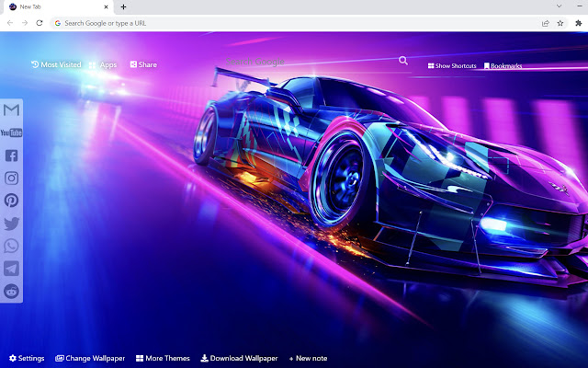Image resolution: width=588 pixels, height=368 pixels.
Task: Open Facebook sidebar shortcut
Action: click(11, 155)
